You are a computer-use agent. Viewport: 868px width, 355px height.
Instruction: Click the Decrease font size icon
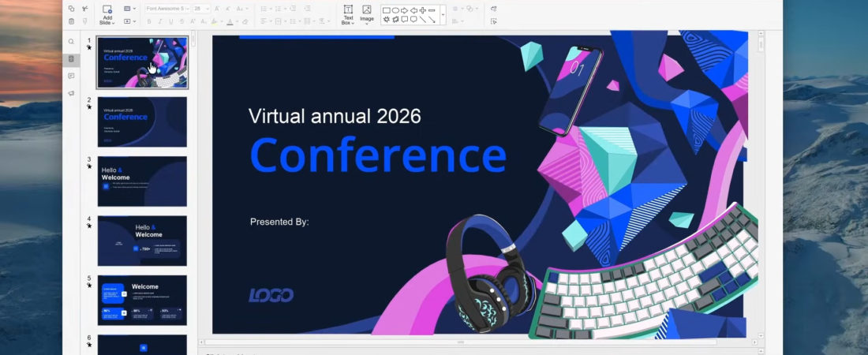point(228,9)
